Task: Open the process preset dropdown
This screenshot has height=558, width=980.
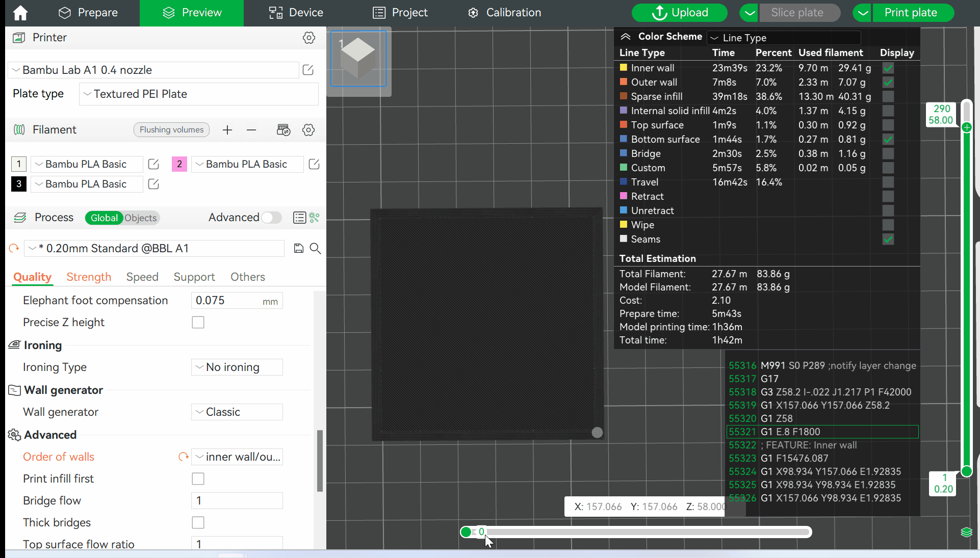Action: pos(154,248)
